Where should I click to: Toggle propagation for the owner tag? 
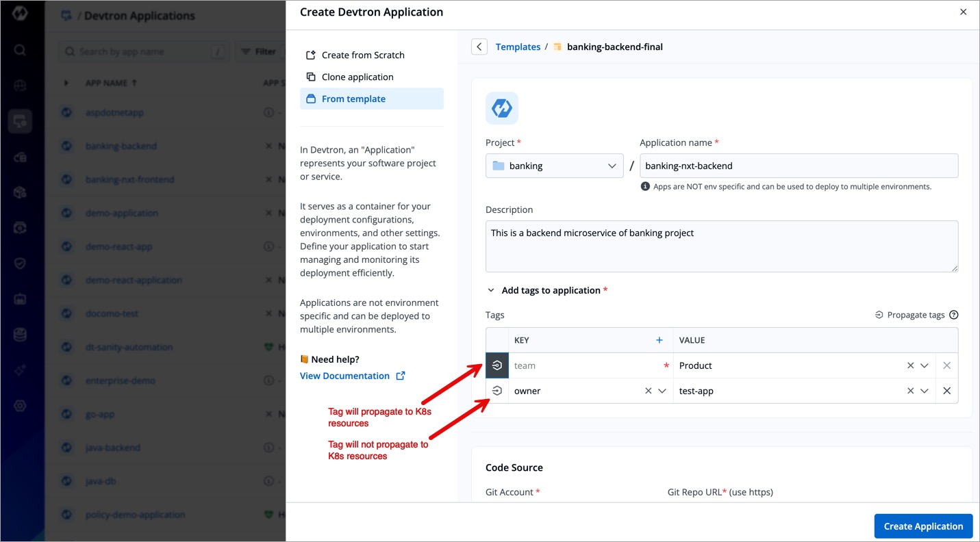pyautogui.click(x=497, y=391)
